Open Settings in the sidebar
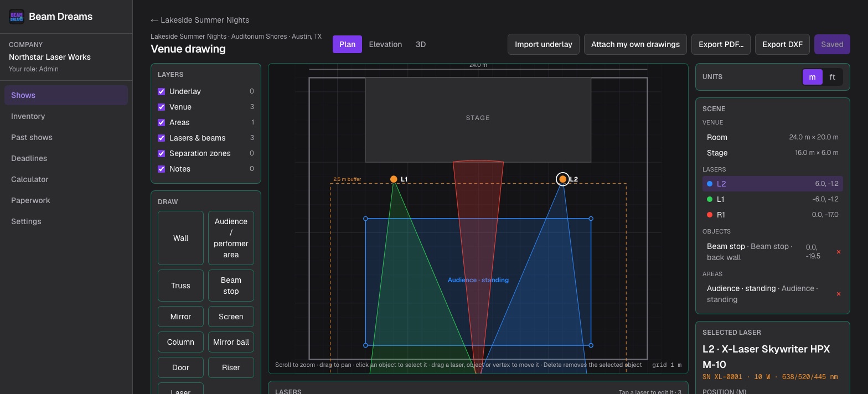This screenshot has height=394, width=868. pos(66,221)
